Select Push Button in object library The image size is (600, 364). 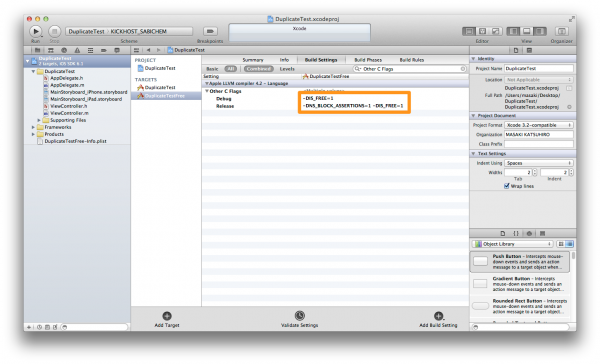coord(520,262)
